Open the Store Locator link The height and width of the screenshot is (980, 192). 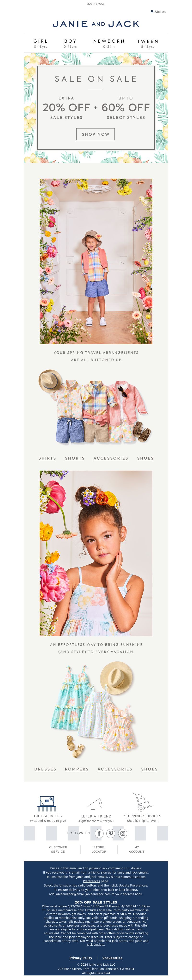(99, 850)
